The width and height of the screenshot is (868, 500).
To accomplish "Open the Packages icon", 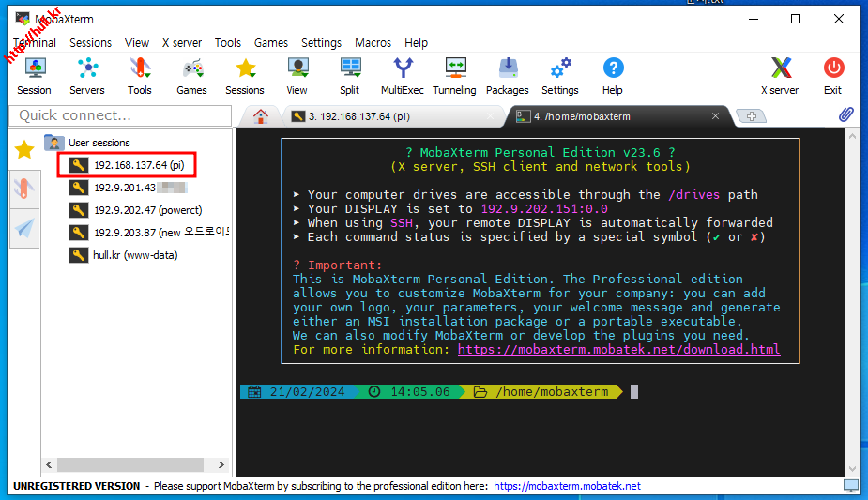I will click(508, 75).
